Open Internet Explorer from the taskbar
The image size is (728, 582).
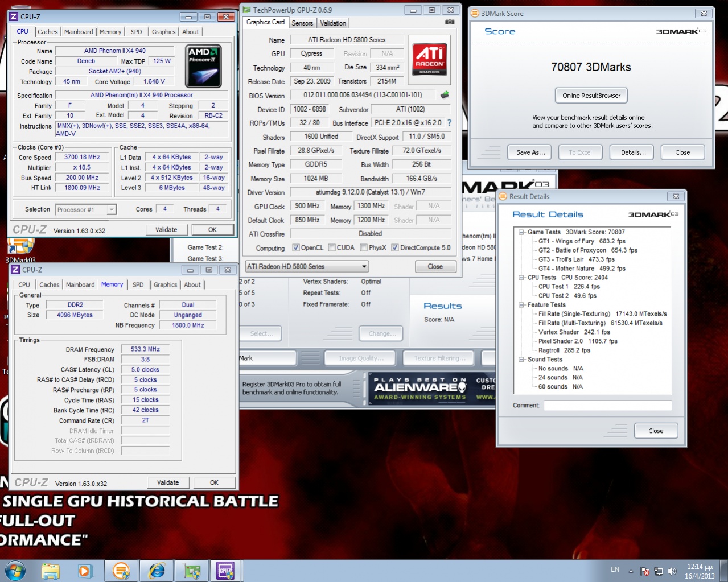pyautogui.click(x=157, y=571)
